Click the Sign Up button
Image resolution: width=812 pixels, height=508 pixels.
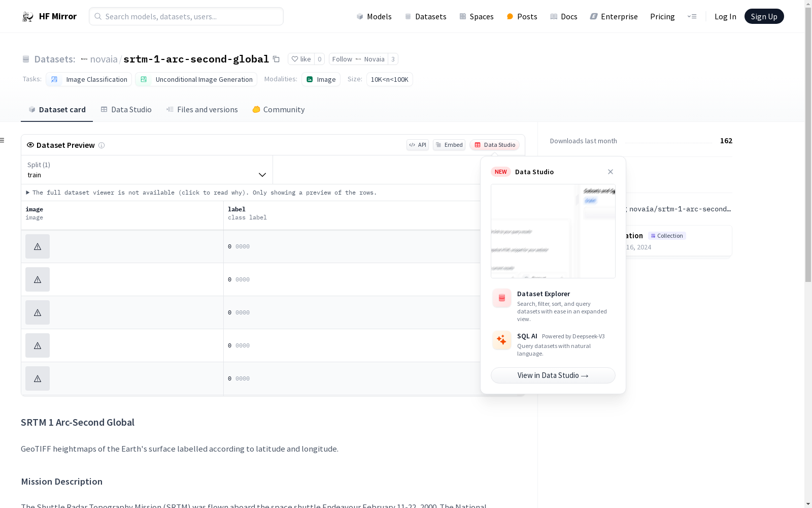coord(764,16)
